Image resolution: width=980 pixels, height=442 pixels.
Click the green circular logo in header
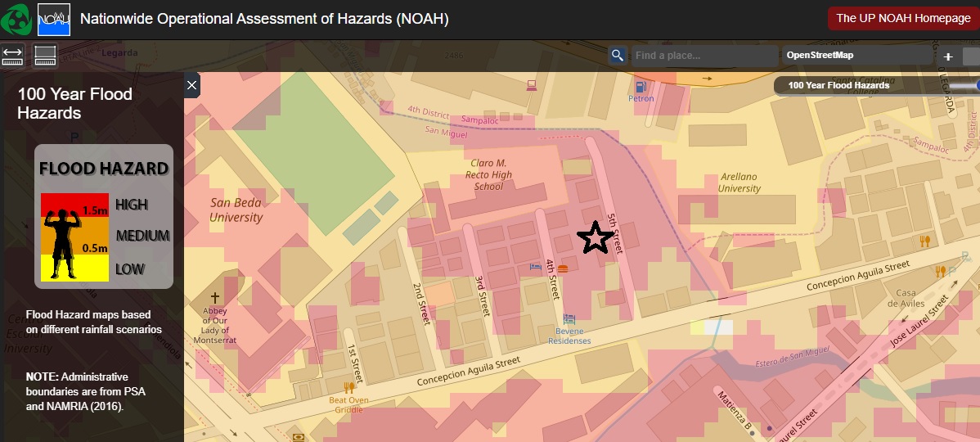tap(17, 19)
